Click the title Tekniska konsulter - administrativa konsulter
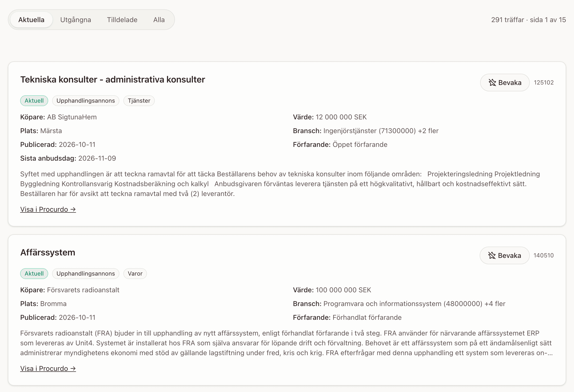574x392 pixels. (x=113, y=80)
